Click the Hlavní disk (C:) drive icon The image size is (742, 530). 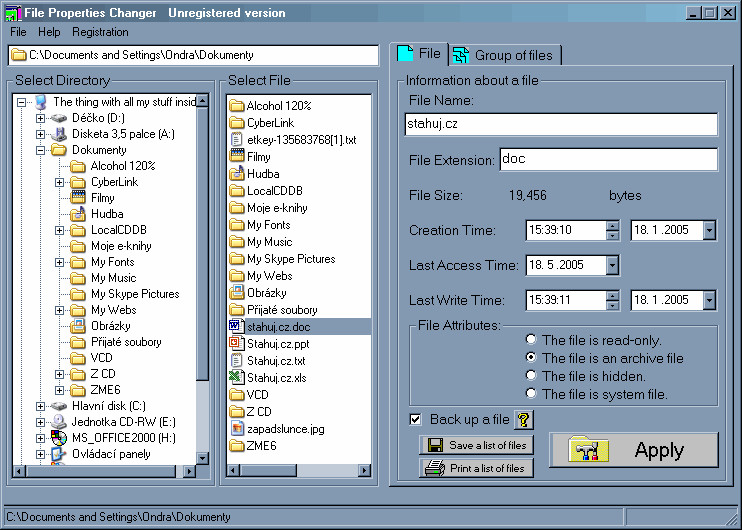[59, 406]
